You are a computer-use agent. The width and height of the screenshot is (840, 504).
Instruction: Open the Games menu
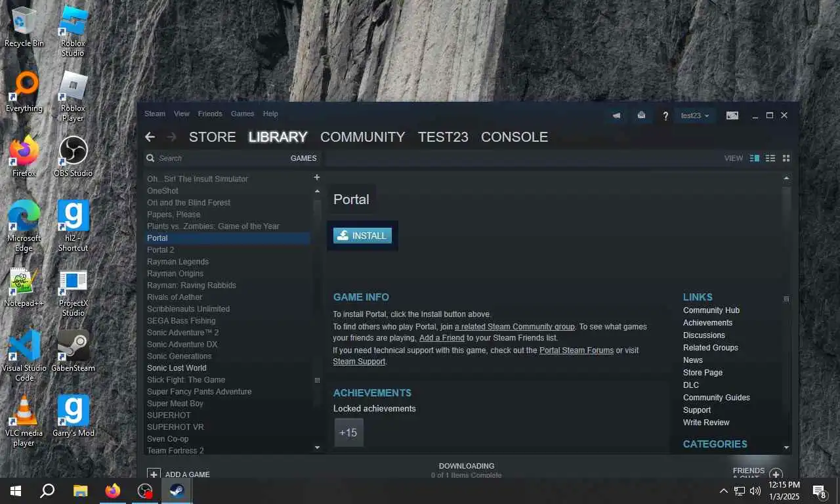pyautogui.click(x=242, y=114)
